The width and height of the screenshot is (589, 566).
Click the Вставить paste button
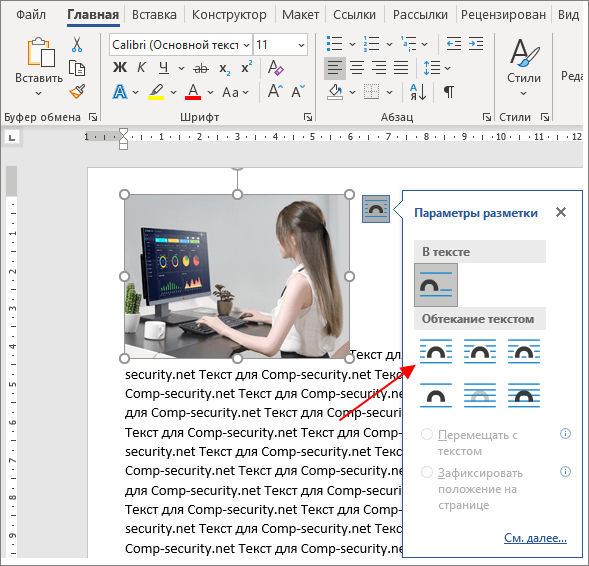39,67
